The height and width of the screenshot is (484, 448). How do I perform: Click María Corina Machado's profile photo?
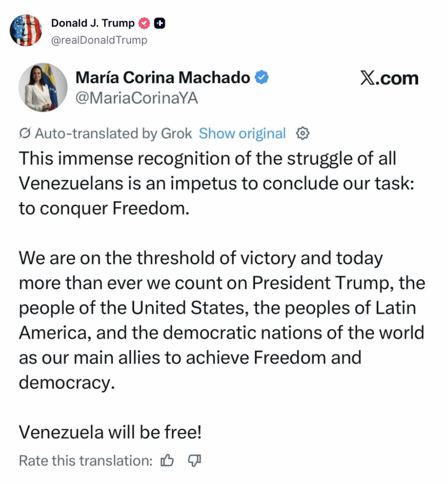click(43, 87)
